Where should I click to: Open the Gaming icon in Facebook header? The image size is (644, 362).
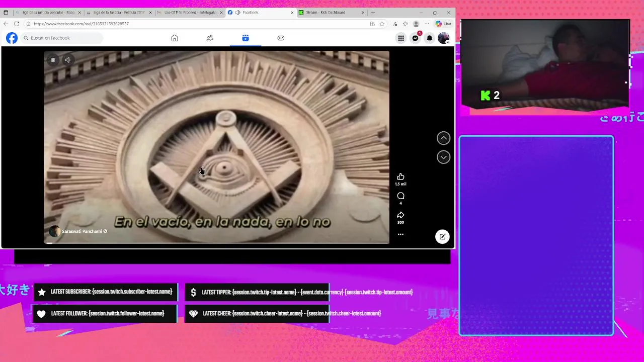(281, 38)
